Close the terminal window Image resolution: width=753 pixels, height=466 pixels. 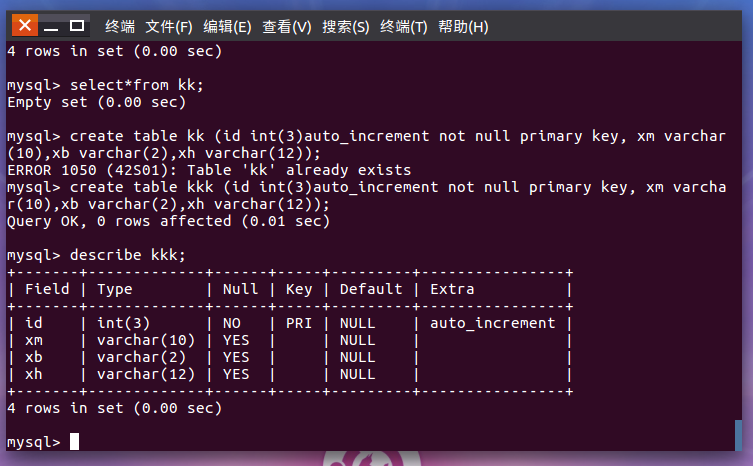click(25, 25)
